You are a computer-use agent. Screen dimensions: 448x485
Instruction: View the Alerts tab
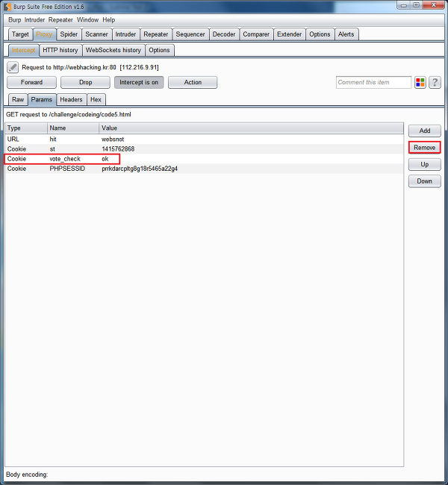point(346,34)
